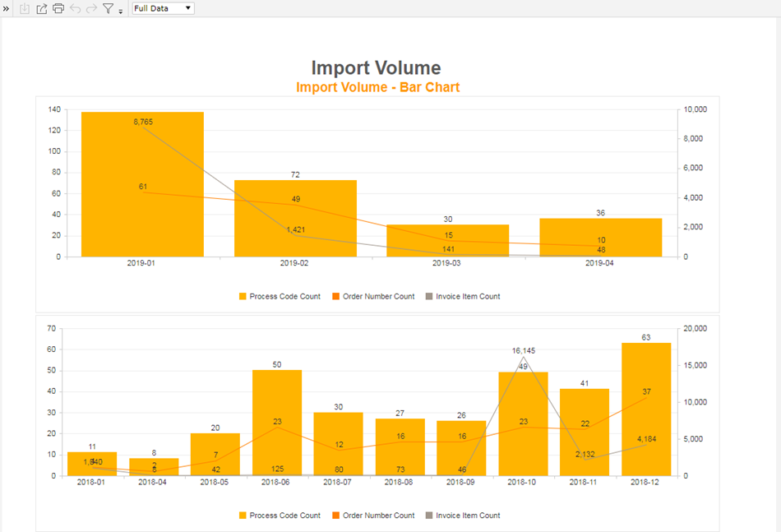Viewport: 781px width, 532px height.
Task: Select the 2018-11 bar labeled 41
Action: click(585, 433)
